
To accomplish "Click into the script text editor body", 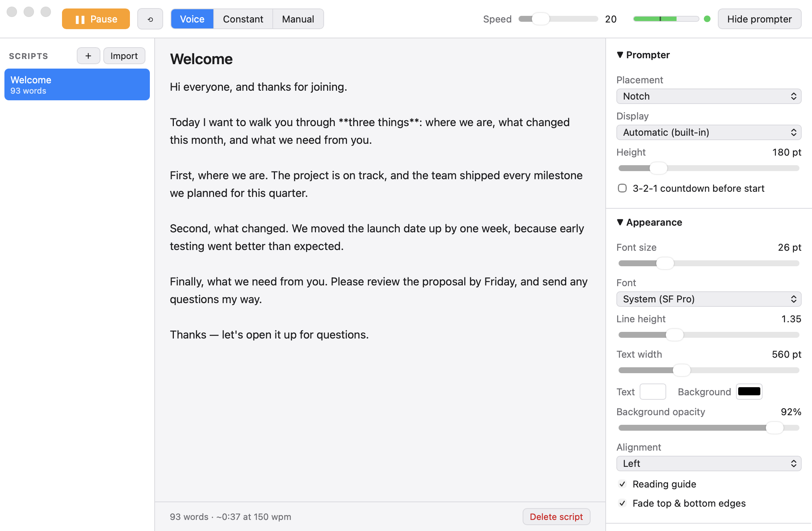I will pos(380,288).
